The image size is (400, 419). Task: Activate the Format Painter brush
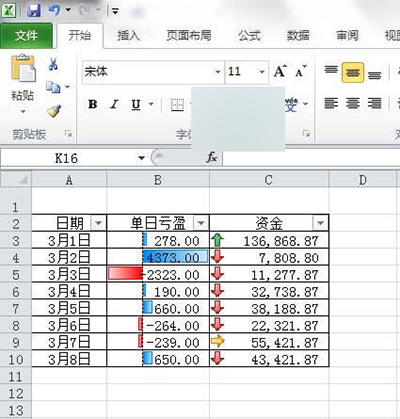(x=54, y=111)
